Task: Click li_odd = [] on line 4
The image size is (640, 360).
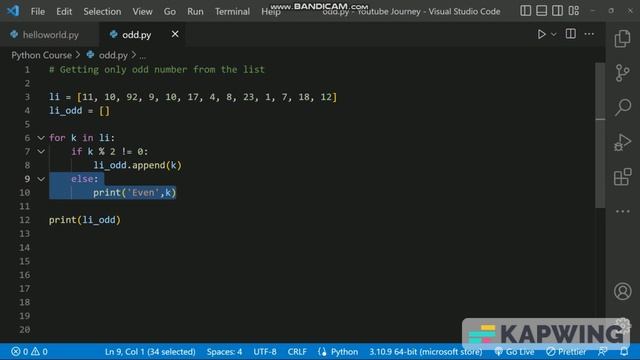Action: click(79, 111)
